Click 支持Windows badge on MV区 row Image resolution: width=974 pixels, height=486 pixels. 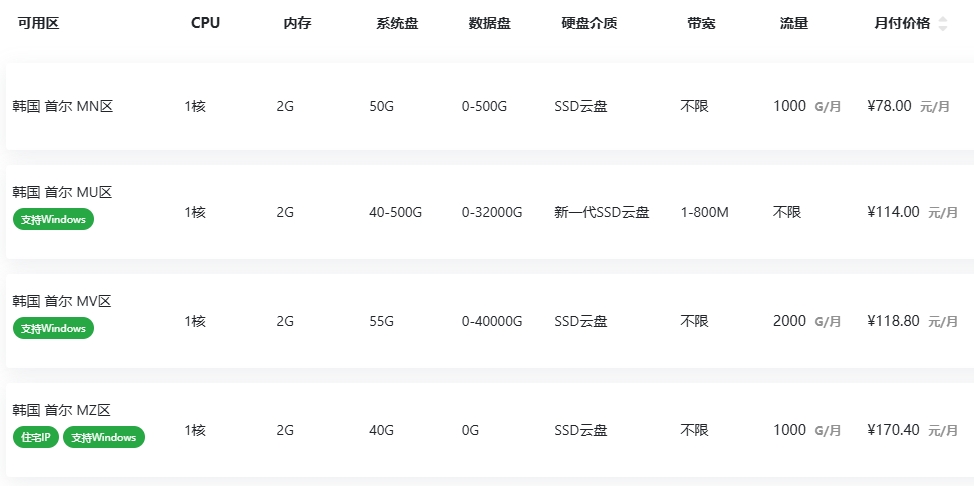coord(53,328)
